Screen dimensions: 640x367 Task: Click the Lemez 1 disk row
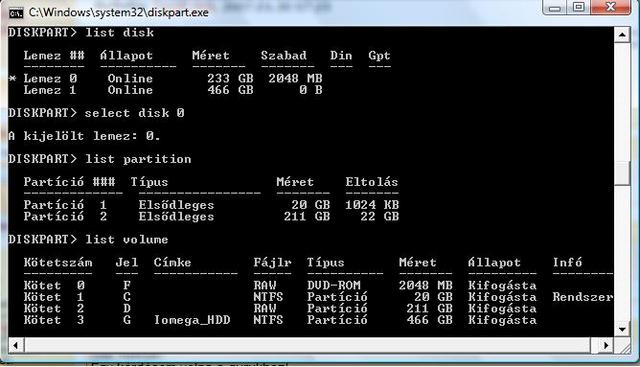173,90
